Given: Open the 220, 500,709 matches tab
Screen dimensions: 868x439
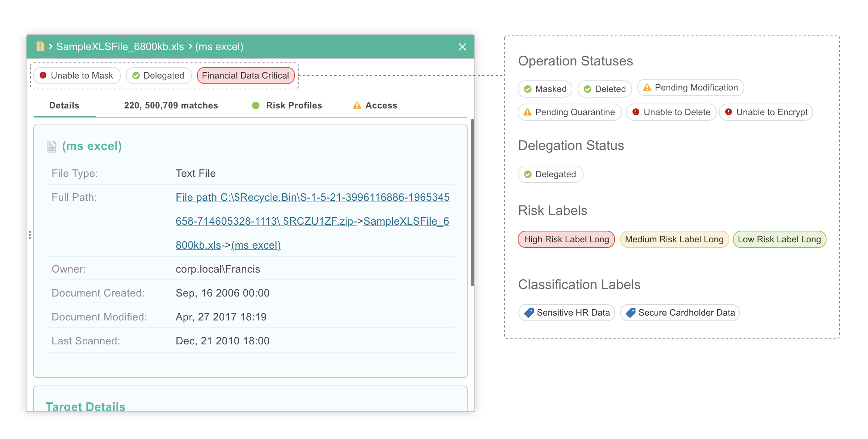Looking at the screenshot, I should click(171, 105).
